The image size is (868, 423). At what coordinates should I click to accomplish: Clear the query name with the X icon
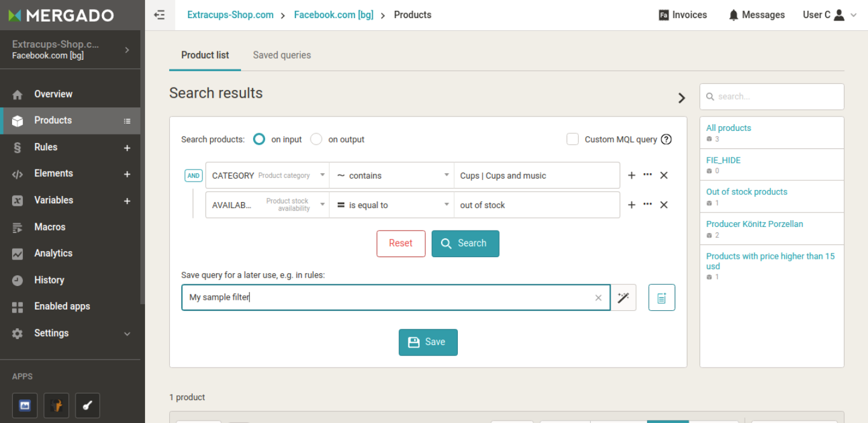[x=598, y=297]
